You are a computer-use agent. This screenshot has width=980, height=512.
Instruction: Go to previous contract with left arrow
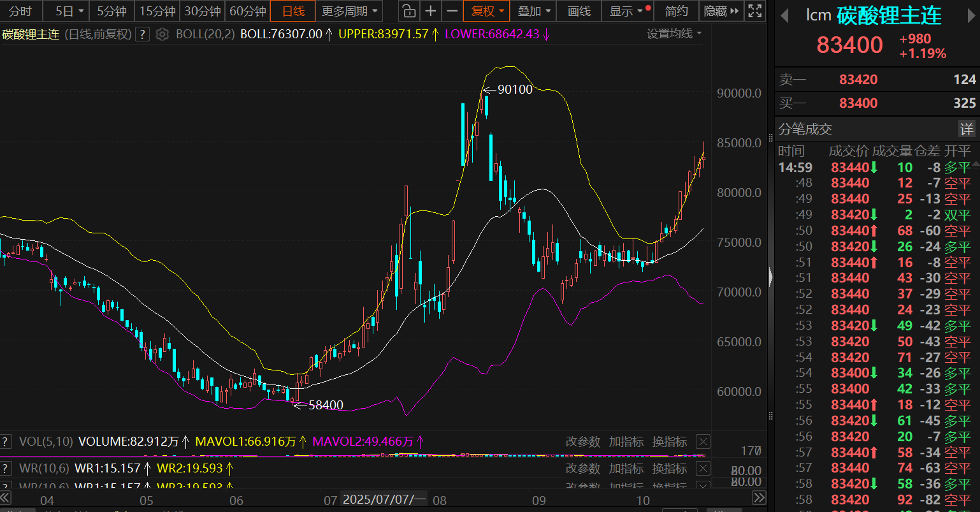tap(784, 15)
